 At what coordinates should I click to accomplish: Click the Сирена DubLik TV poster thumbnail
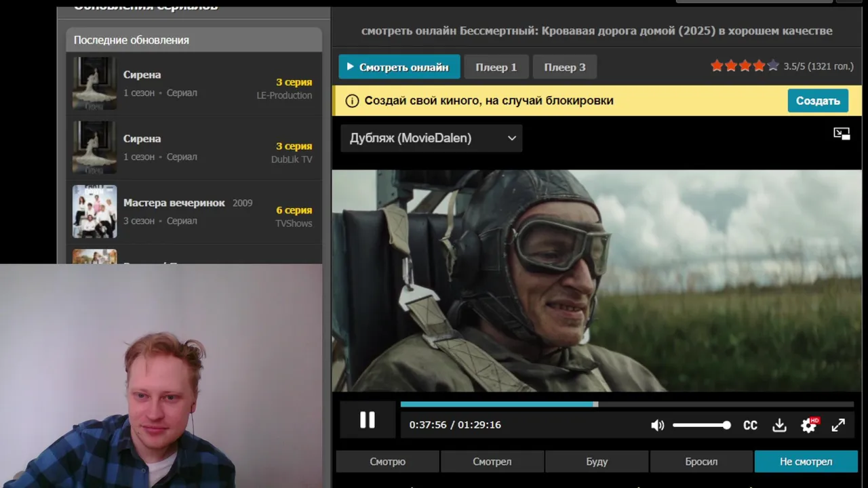(x=94, y=147)
